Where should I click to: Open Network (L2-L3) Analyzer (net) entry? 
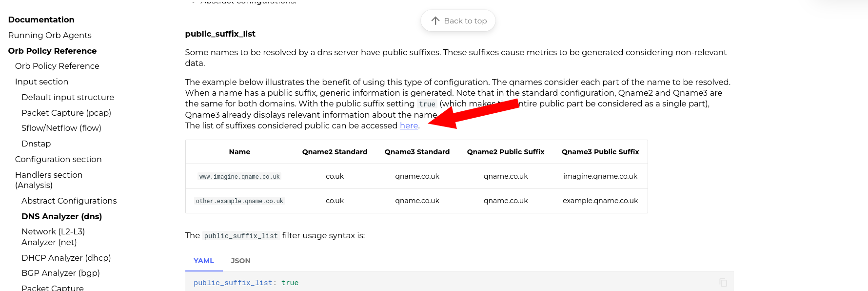[53, 237]
